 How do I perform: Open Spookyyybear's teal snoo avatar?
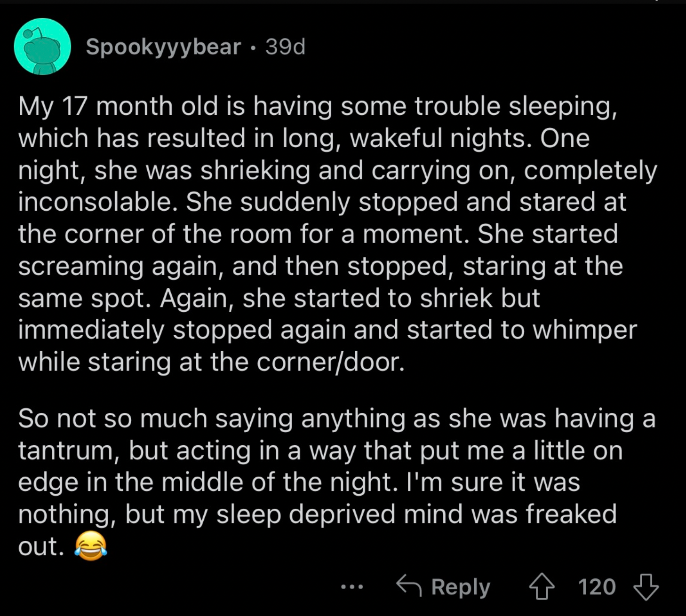point(42,47)
